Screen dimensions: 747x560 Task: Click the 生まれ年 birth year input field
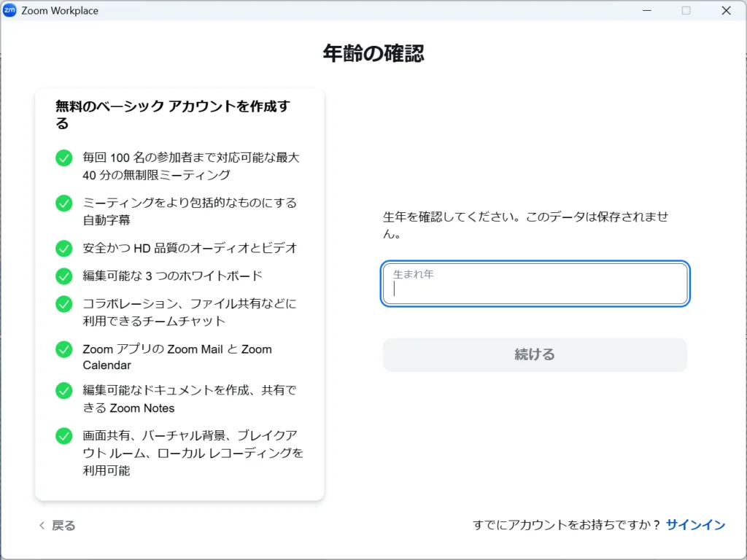[x=535, y=284]
